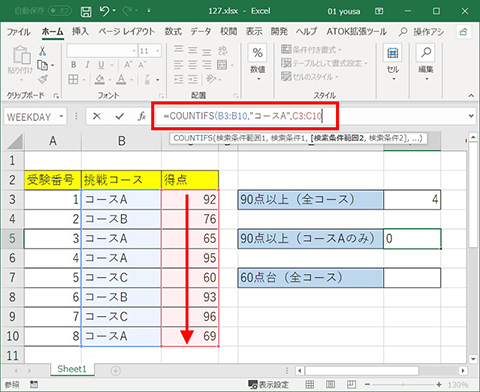
Task: Switch to the ページレイアウト tab
Action: coord(126,32)
